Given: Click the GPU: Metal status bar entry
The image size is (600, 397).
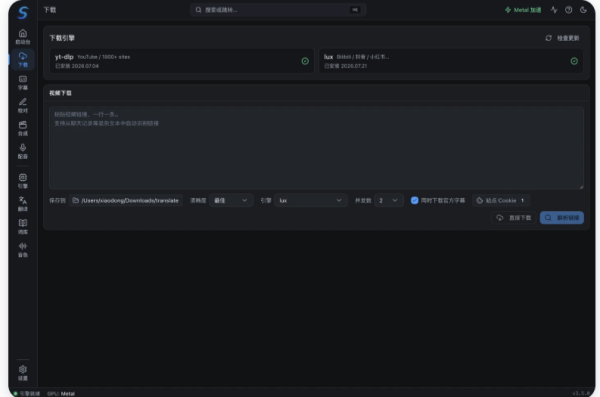Looking at the screenshot, I should click(x=61, y=394).
